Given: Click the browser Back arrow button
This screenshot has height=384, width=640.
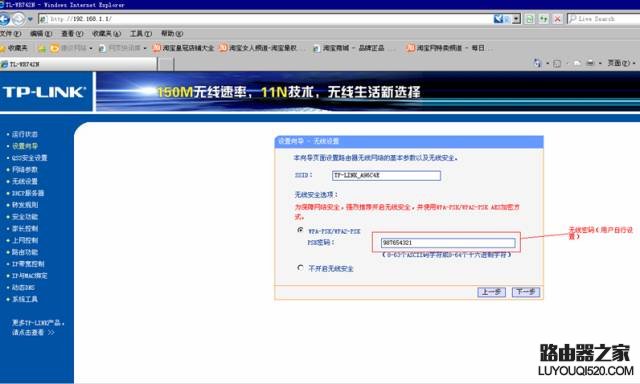Looking at the screenshot, I should (4, 19).
